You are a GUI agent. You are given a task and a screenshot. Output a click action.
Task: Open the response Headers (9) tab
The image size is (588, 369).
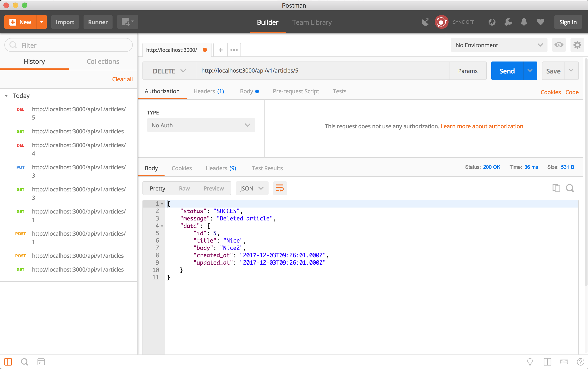(x=221, y=168)
